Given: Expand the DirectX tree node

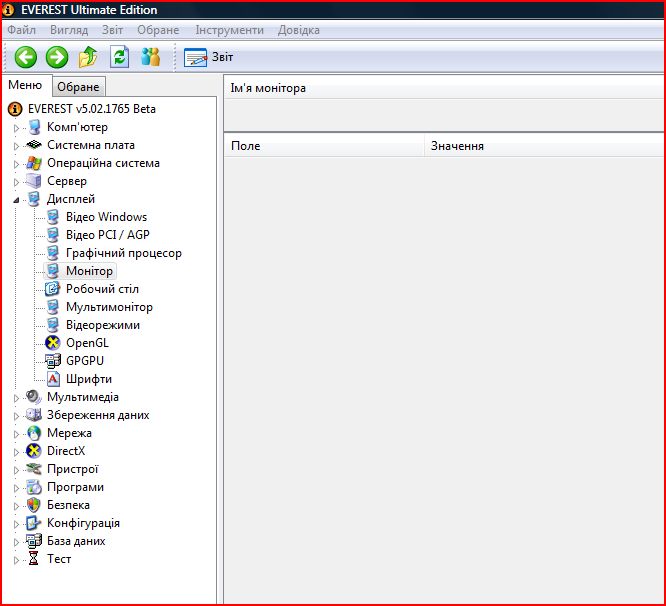Looking at the screenshot, I should 16,452.
